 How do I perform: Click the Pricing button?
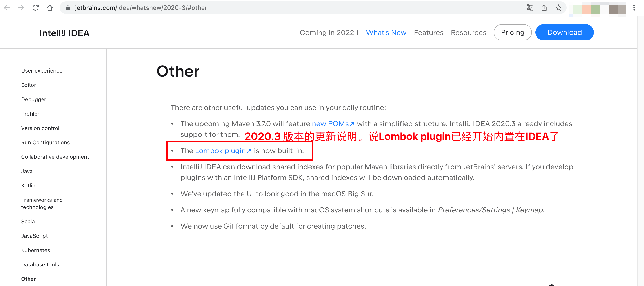tap(513, 32)
